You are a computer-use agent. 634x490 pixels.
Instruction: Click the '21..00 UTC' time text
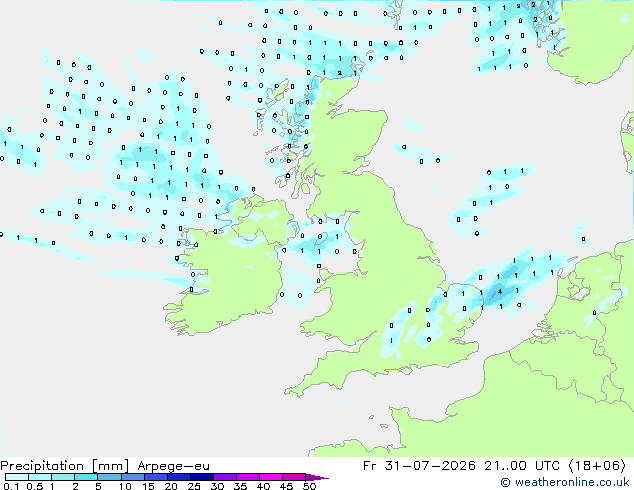[522, 466]
